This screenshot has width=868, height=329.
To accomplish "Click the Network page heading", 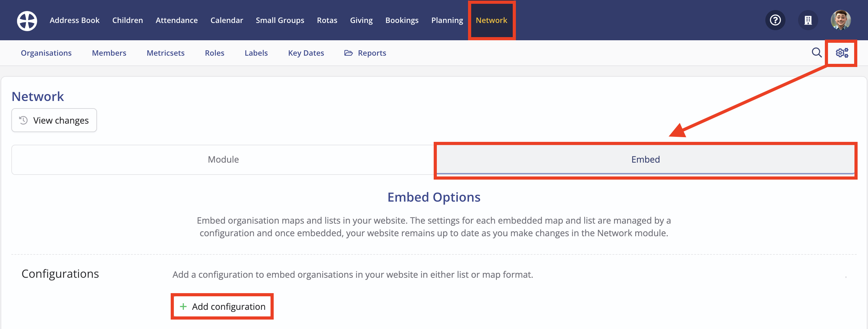I will [x=38, y=97].
